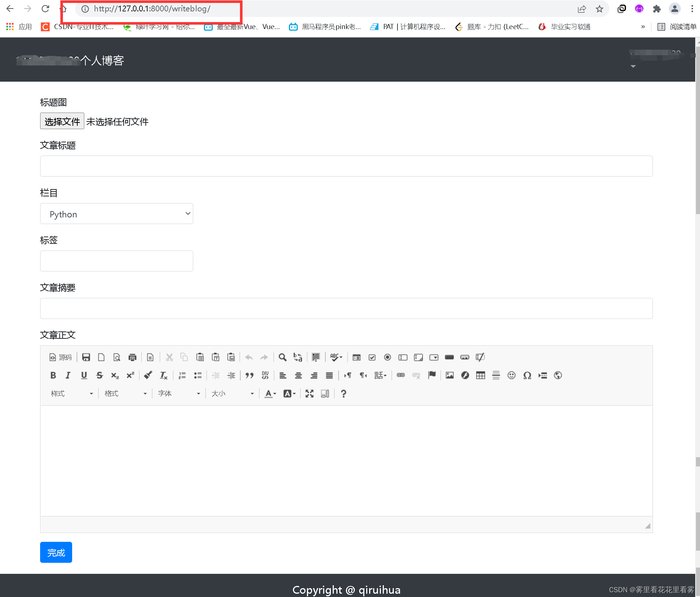
Task: Open the language dropdown in editor toolbar
Action: click(x=381, y=375)
